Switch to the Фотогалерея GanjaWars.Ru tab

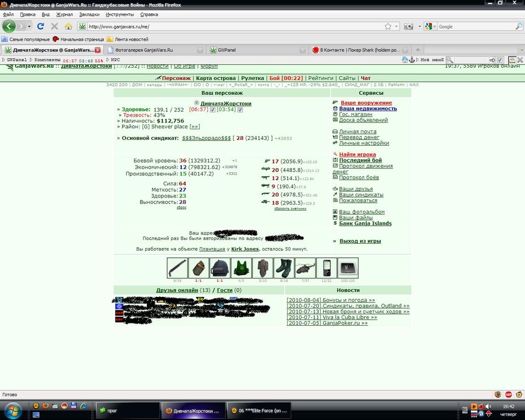[154, 50]
